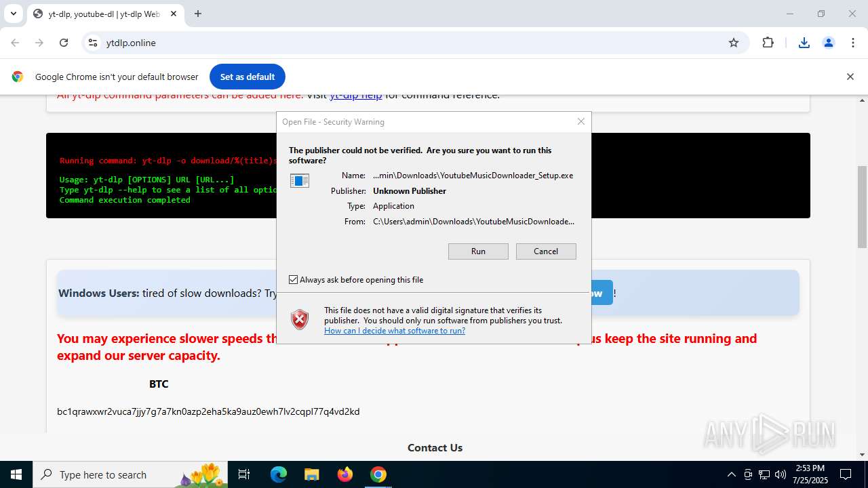The height and width of the screenshot is (488, 868).
Task: Open Chrome downloads icon
Action: click(804, 43)
